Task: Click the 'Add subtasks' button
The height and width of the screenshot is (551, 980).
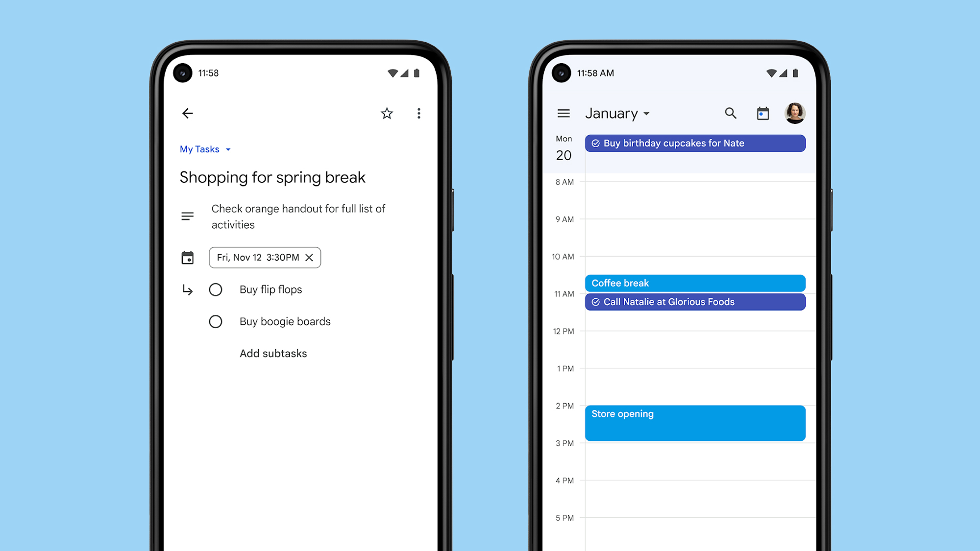Action: coord(274,353)
